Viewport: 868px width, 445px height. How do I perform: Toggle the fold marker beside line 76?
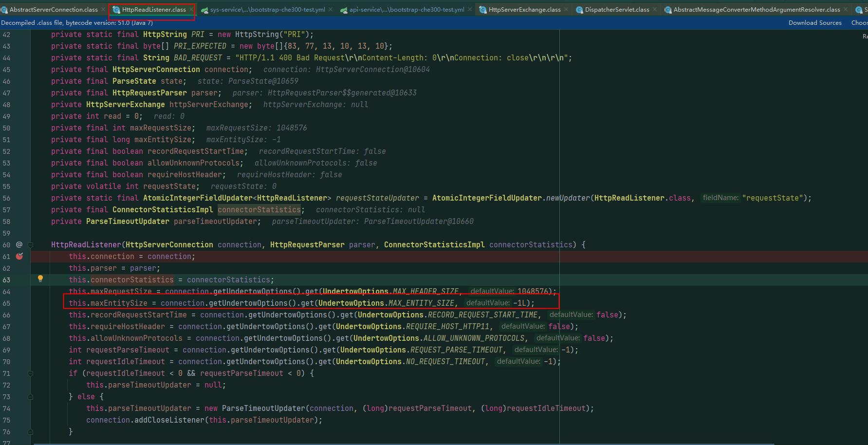tap(31, 432)
